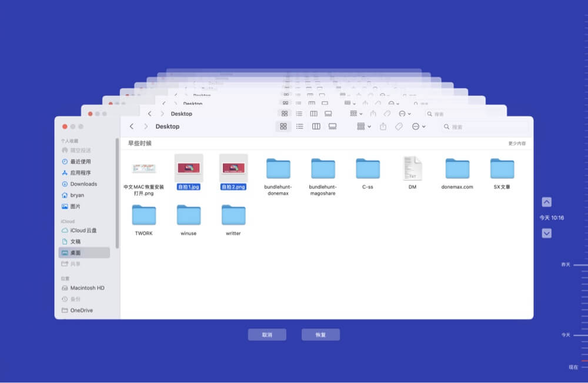The image size is (588, 383).
Task: Switch to icon grid view
Action: point(283,126)
